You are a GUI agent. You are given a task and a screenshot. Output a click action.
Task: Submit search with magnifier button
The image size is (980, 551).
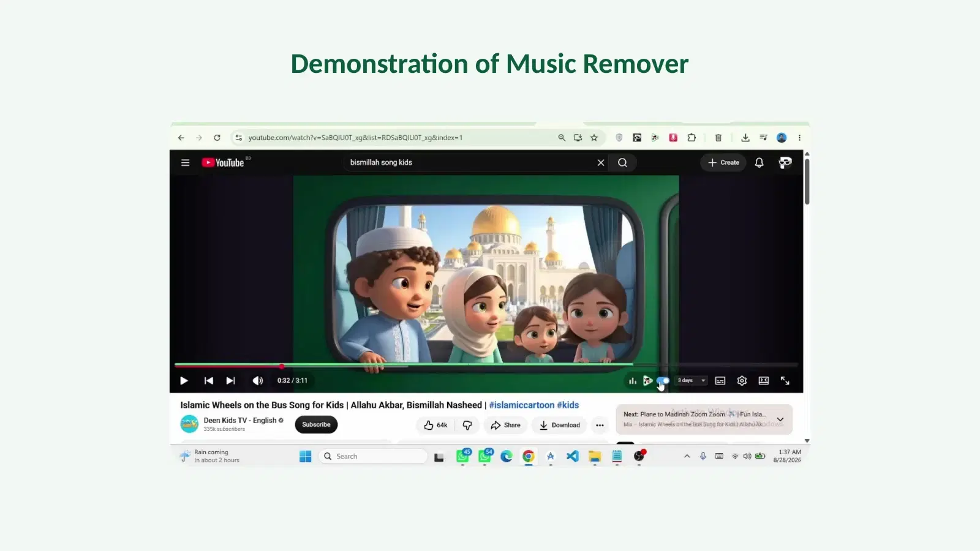click(x=622, y=162)
